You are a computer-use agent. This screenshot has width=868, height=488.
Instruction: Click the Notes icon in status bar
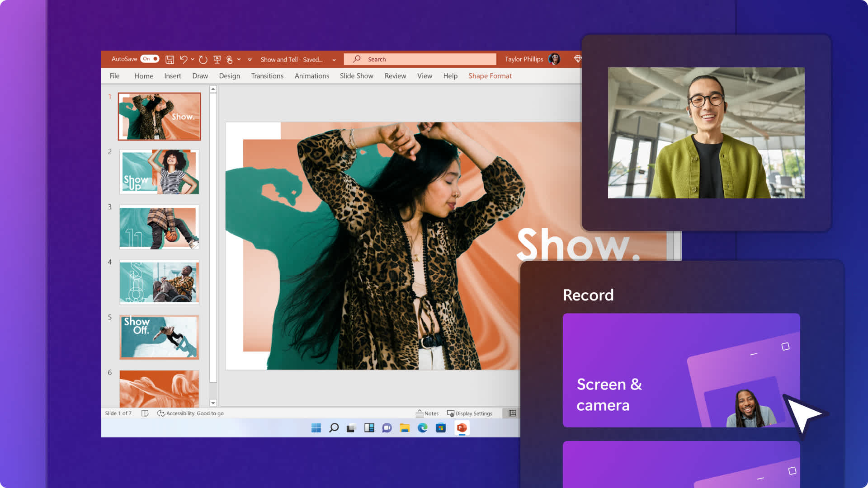coord(427,413)
